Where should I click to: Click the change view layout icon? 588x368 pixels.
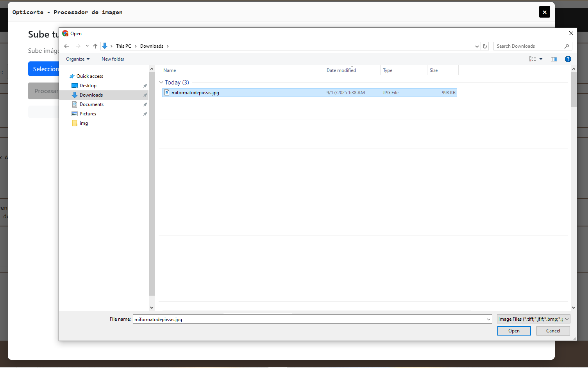(533, 59)
